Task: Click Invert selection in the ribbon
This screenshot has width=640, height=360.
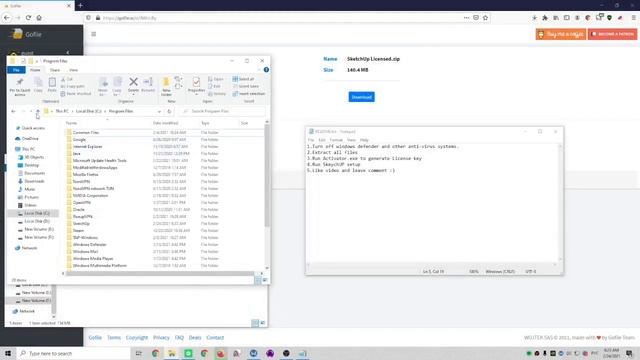Action: coord(249,93)
